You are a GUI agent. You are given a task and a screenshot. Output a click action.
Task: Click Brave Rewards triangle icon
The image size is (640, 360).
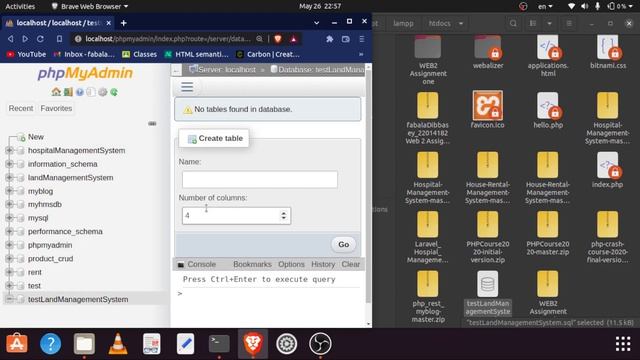coord(293,39)
